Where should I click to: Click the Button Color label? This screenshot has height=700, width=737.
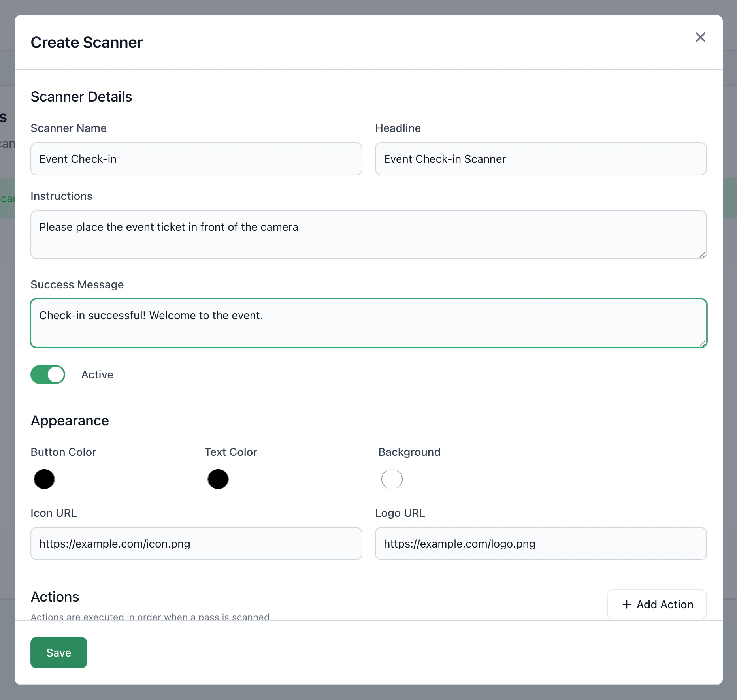[x=64, y=452]
